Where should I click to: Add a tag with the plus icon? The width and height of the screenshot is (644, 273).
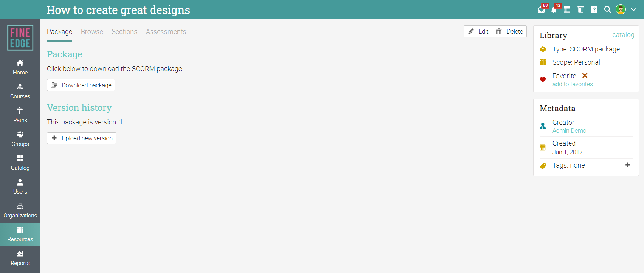628,165
